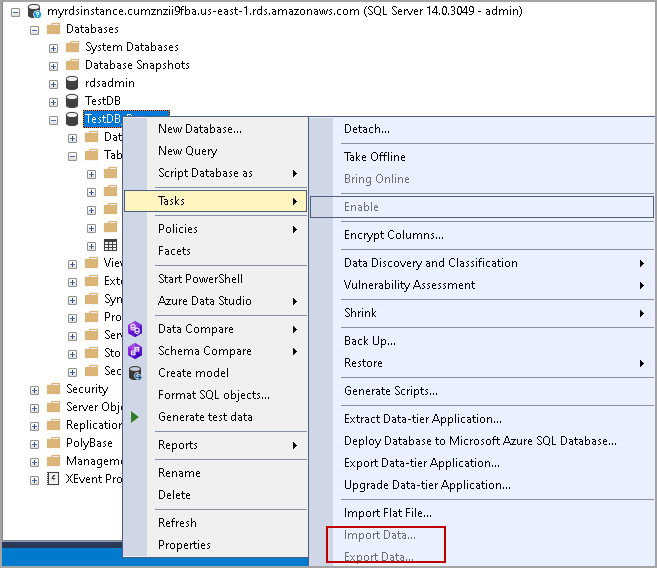The image size is (657, 568).
Task: Click the TestDB database cylinder icon
Action: 72,101
